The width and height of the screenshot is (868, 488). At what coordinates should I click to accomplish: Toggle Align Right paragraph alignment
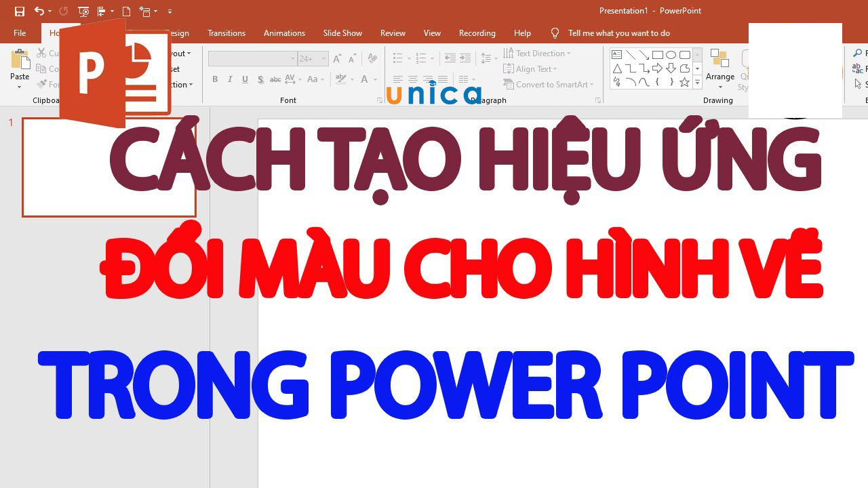tap(428, 79)
